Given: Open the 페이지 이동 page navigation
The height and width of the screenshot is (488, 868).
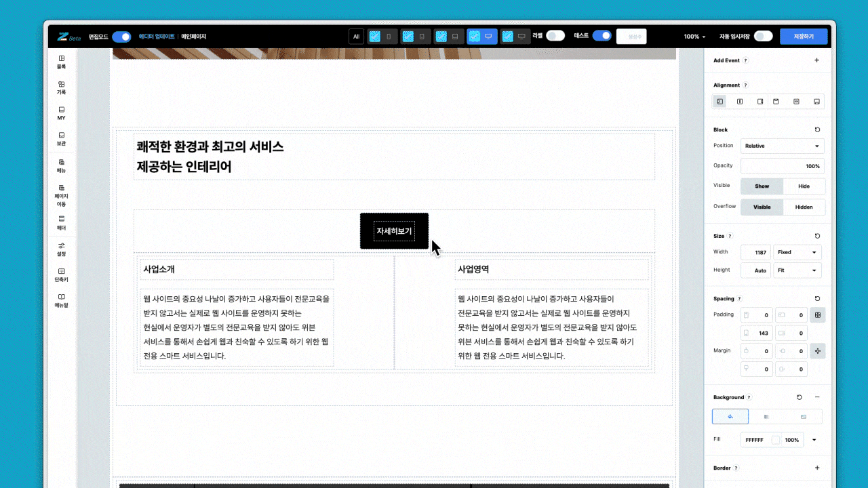Looking at the screenshot, I should pyautogui.click(x=61, y=195).
